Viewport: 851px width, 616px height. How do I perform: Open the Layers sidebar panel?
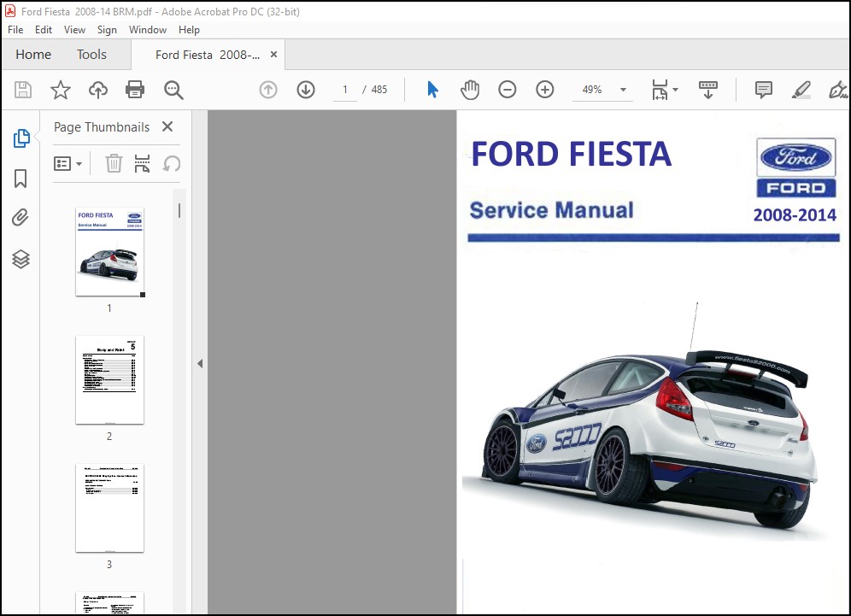pyautogui.click(x=21, y=259)
